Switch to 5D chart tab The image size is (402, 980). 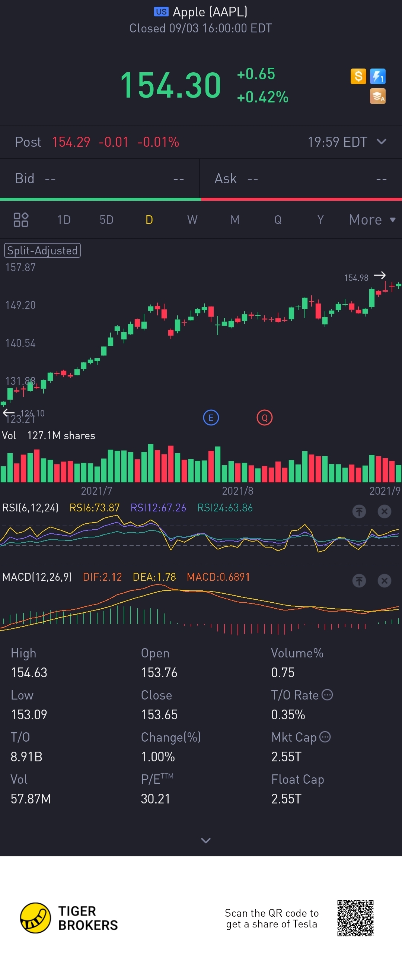(106, 219)
